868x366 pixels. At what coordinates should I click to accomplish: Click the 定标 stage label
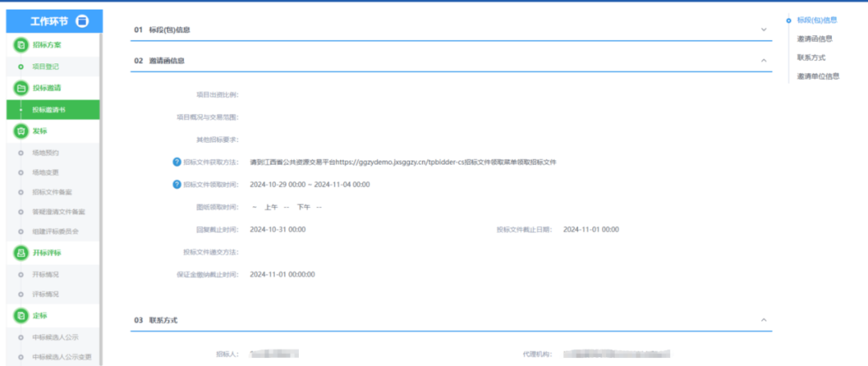click(40, 315)
